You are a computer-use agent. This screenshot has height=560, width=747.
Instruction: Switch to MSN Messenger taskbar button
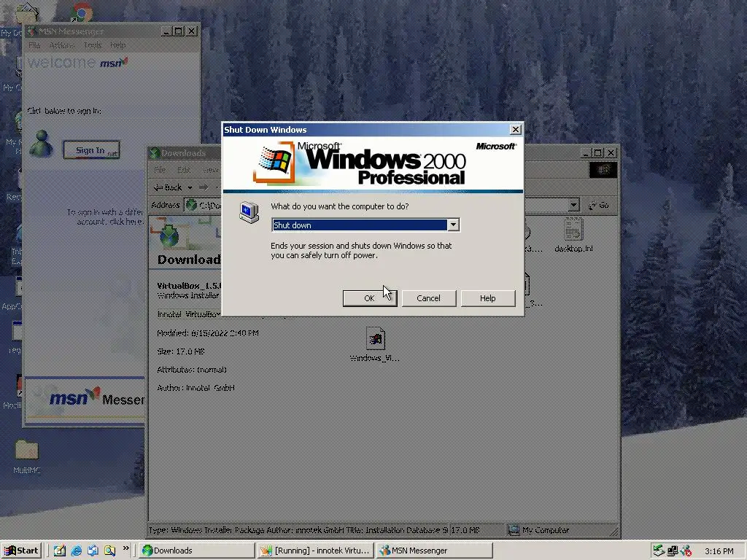(x=433, y=551)
